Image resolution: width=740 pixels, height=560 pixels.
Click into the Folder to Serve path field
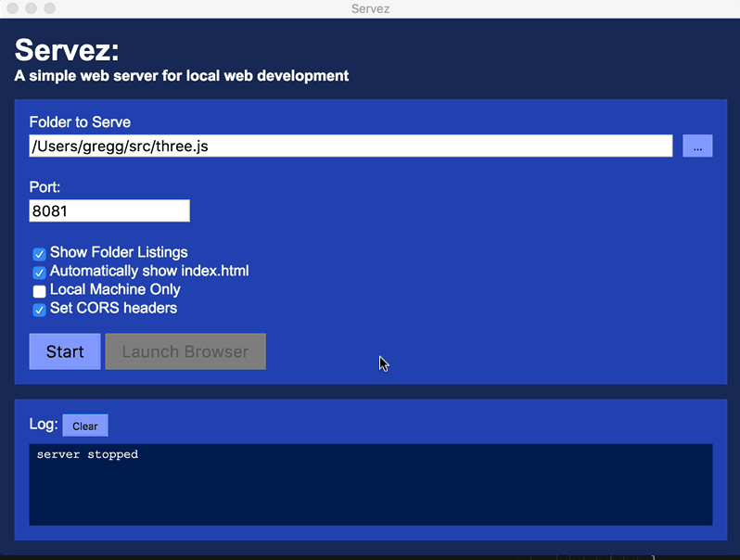click(x=351, y=146)
